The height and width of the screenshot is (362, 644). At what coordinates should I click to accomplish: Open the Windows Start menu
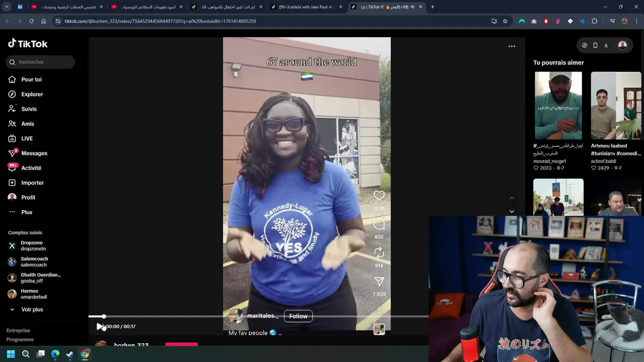coord(11,354)
